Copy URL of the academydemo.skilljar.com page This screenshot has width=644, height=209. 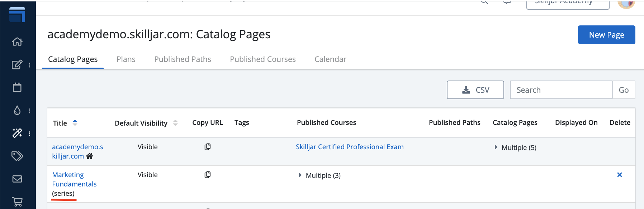click(208, 147)
